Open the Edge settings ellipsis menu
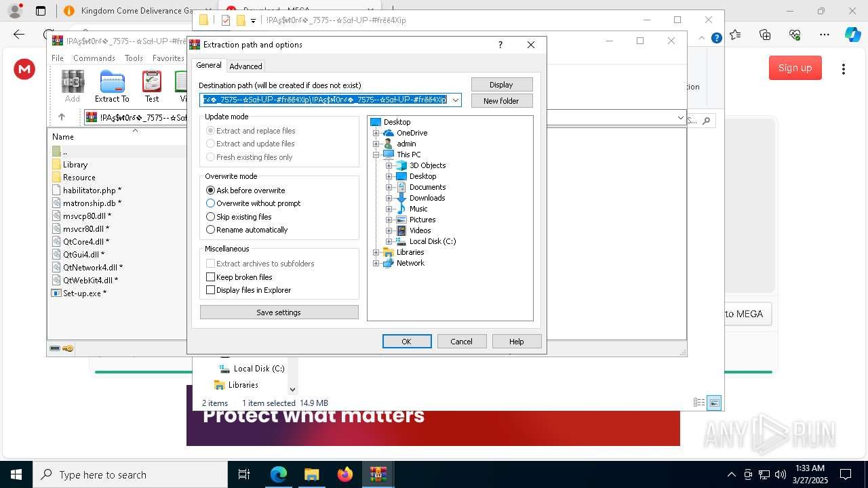This screenshot has width=868, height=488. [x=825, y=34]
